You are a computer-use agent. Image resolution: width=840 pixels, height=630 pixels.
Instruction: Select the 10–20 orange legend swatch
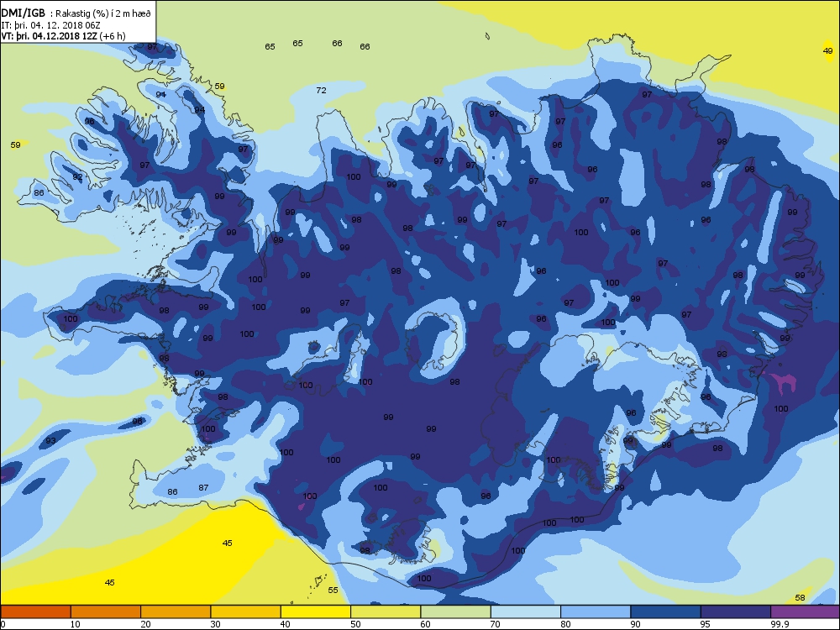point(106,612)
